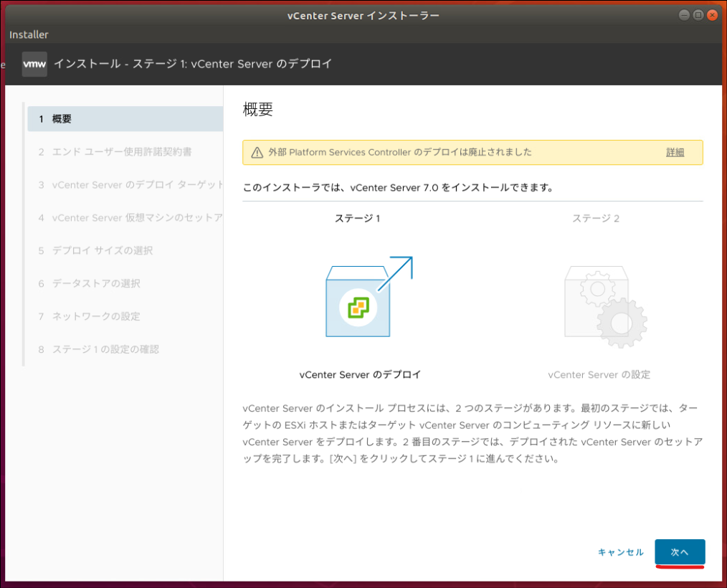Screen dimensions: 727x588
Task: Click the ステージ 1 heading
Action: (x=358, y=218)
